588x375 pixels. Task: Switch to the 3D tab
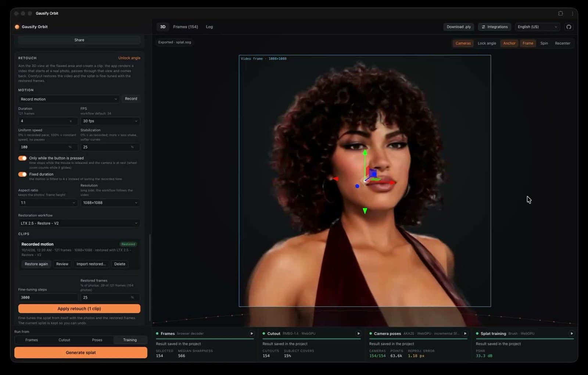162,27
